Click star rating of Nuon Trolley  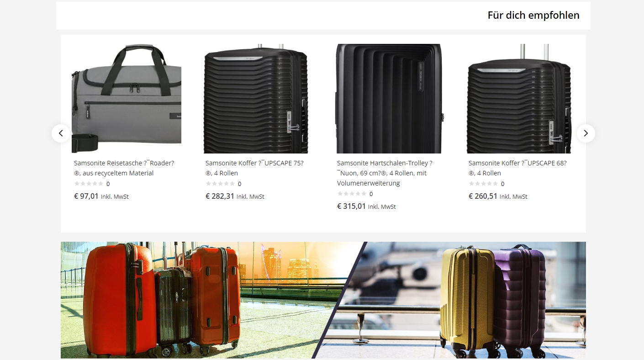352,194
